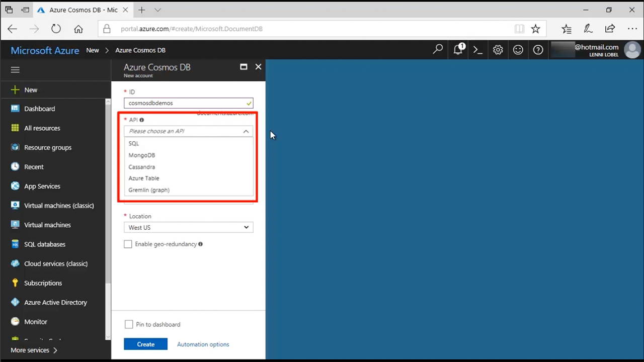The width and height of the screenshot is (644, 362).
Task: Open browser tab list chevron
Action: (x=157, y=10)
